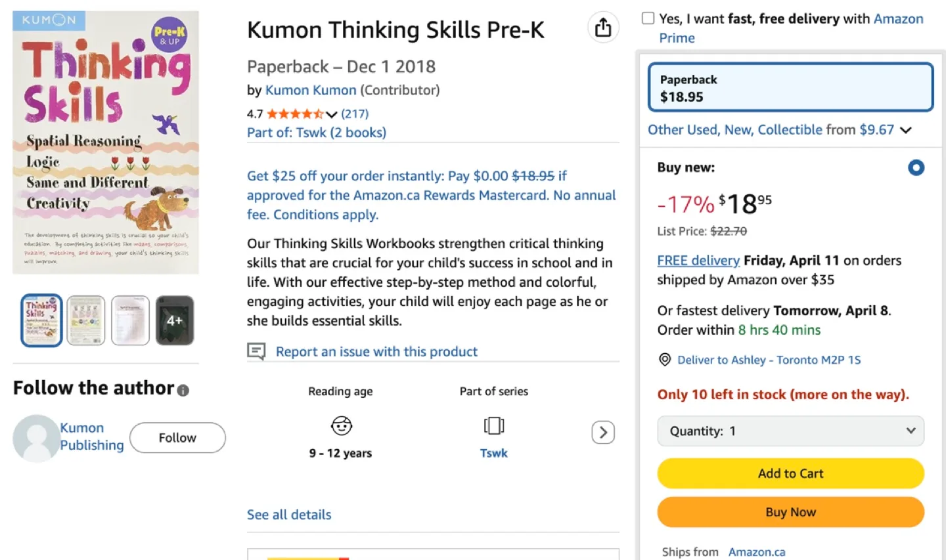Click the See all details link
This screenshot has height=560, width=946.
[x=289, y=514]
